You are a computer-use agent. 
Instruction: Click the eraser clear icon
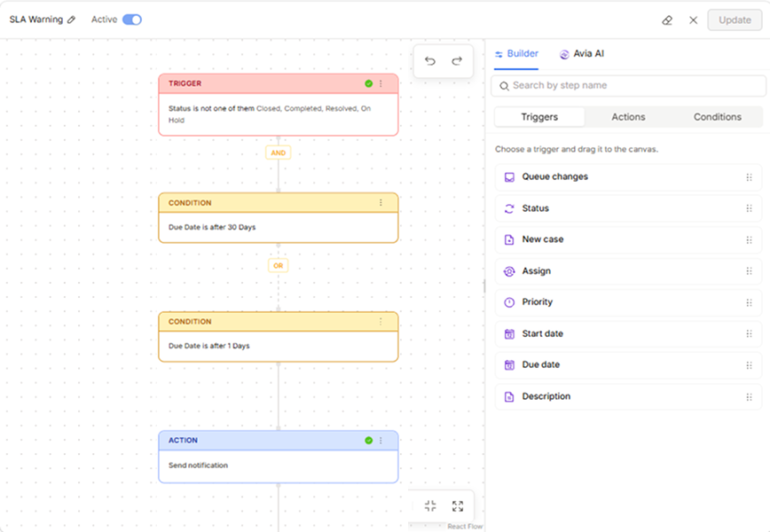click(667, 20)
